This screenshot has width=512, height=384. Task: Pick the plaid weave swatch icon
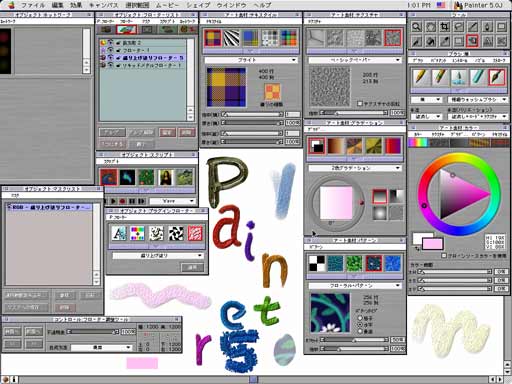pos(213,38)
